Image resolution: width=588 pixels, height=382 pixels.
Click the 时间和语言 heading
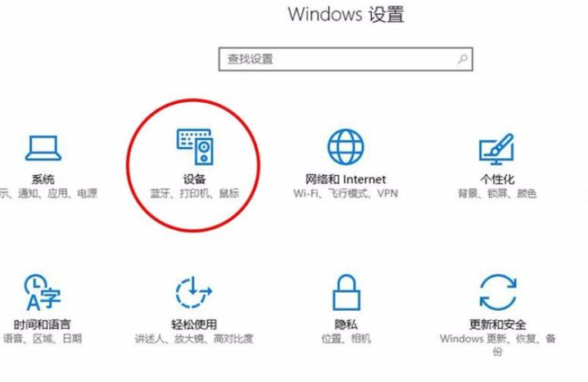(42, 324)
